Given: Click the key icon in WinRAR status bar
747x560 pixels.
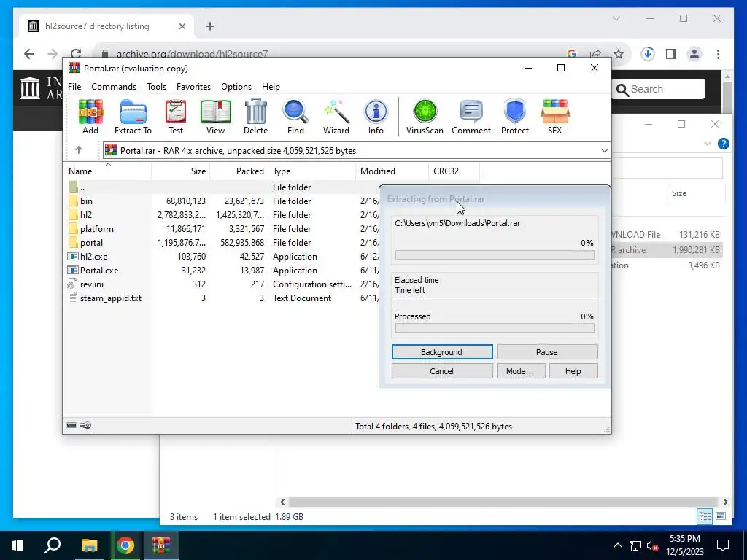Looking at the screenshot, I should coord(86,425).
